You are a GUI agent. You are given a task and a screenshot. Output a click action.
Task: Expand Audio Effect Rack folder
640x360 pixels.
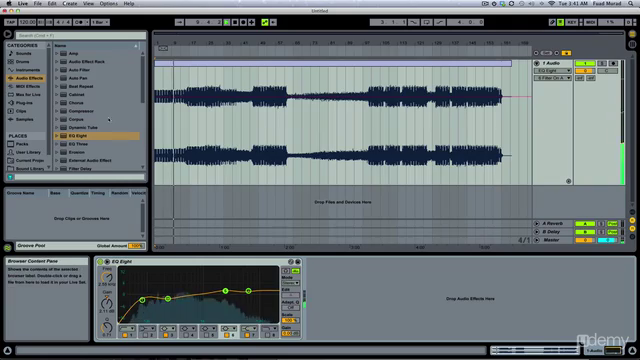coord(57,62)
